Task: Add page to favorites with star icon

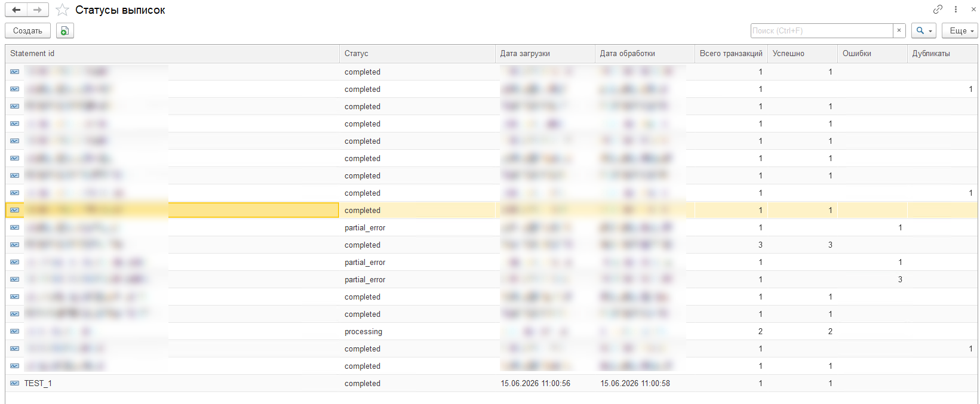Action: [x=63, y=10]
